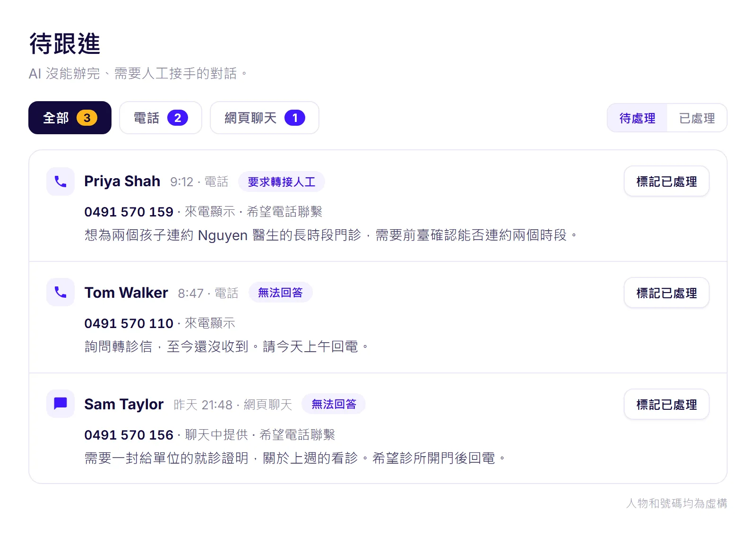Switch to the 網頁聊天 filter tab
The width and height of the screenshot is (756, 536).
[265, 118]
